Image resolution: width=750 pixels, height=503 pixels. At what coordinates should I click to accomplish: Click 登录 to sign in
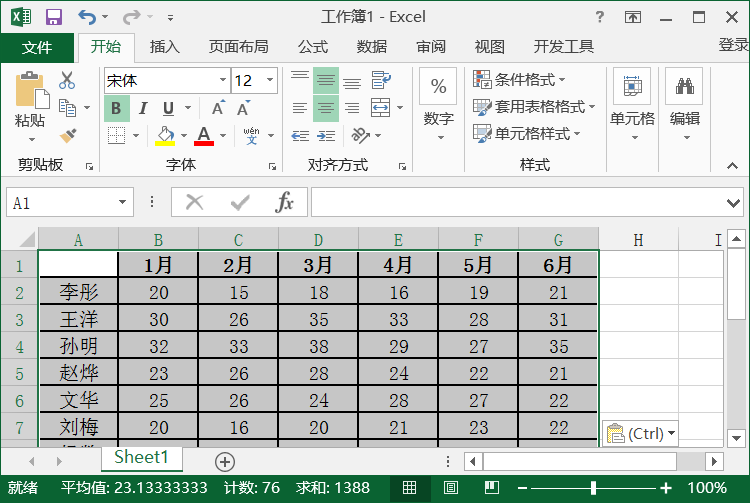click(733, 44)
